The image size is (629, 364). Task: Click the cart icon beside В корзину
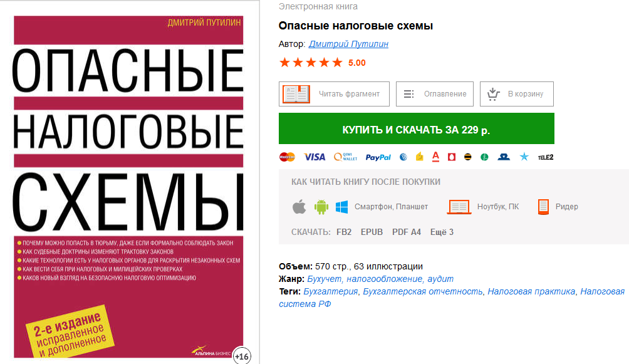pyautogui.click(x=494, y=94)
